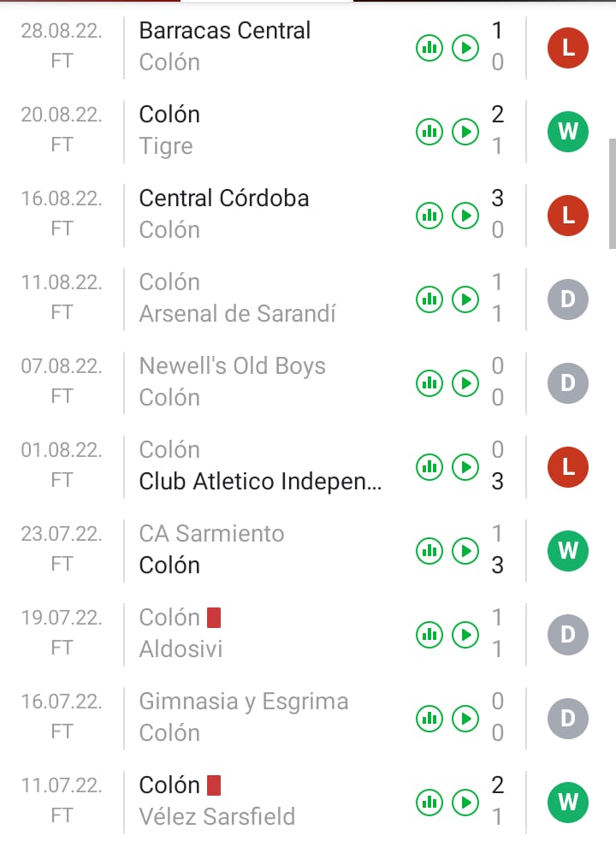Play video for Colón vs Aldosivi match

(465, 635)
